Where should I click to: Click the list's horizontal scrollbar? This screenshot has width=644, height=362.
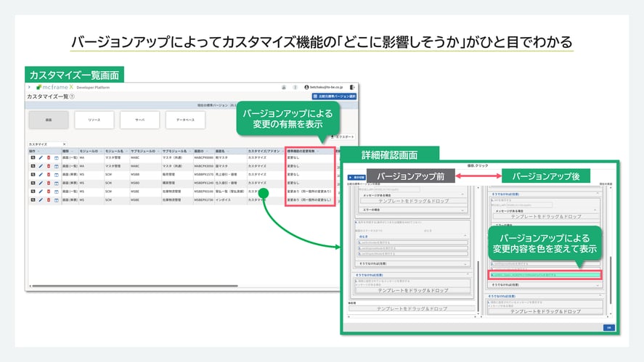tap(135, 286)
